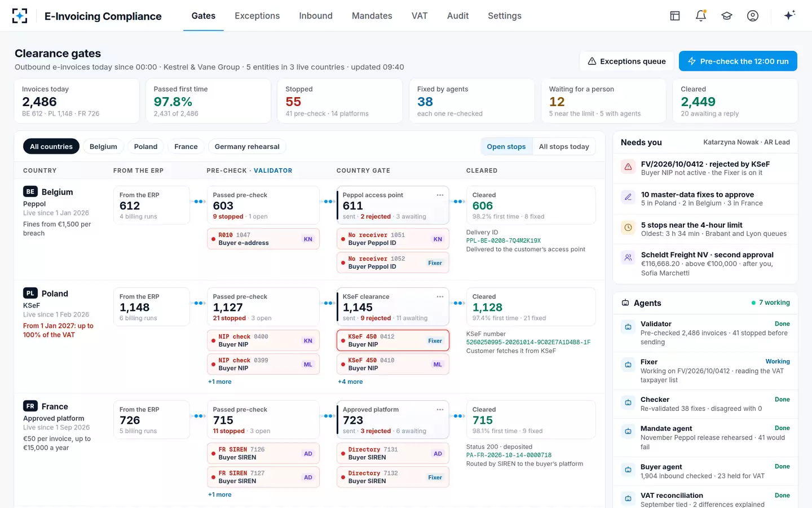This screenshot has width=812, height=508.
Task: Switch to the Mandates tab
Action: coord(372,16)
